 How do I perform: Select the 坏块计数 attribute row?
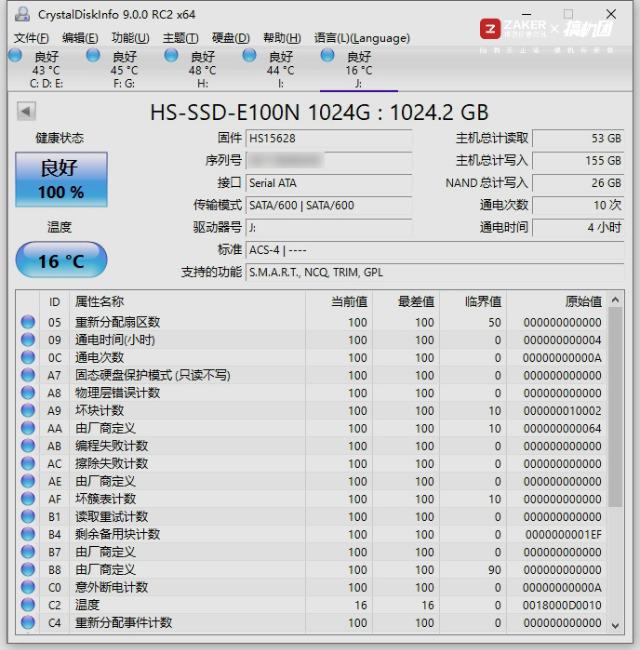point(312,410)
